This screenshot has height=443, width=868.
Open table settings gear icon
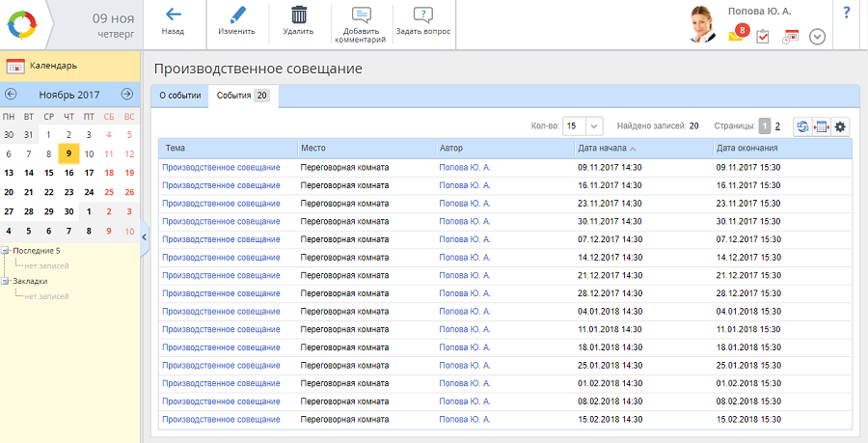[x=840, y=126]
